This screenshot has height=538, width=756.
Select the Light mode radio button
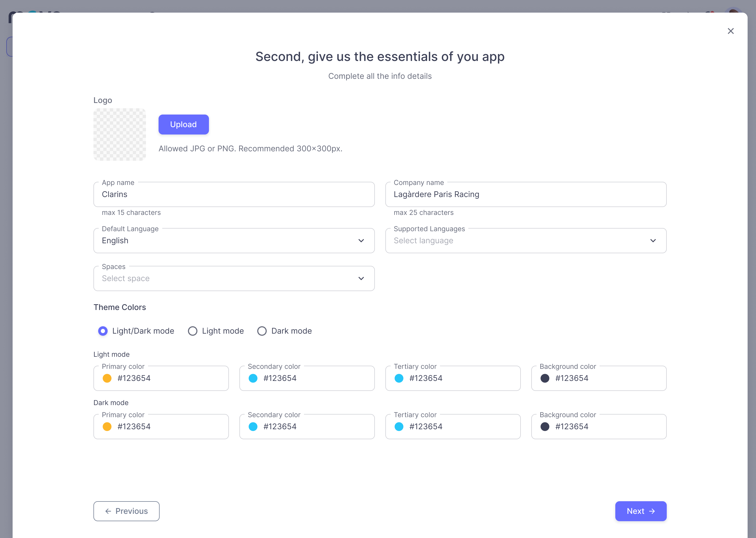(193, 331)
